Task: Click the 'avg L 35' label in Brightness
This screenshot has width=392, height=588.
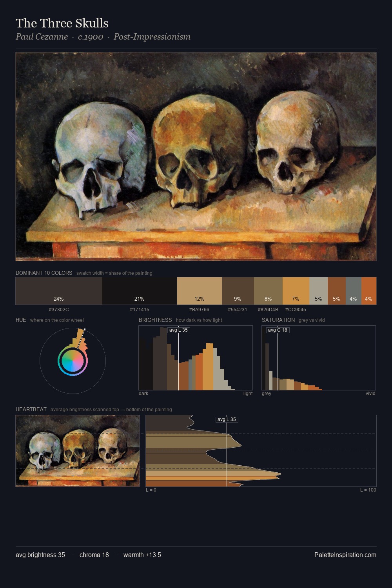Action: 178,330
